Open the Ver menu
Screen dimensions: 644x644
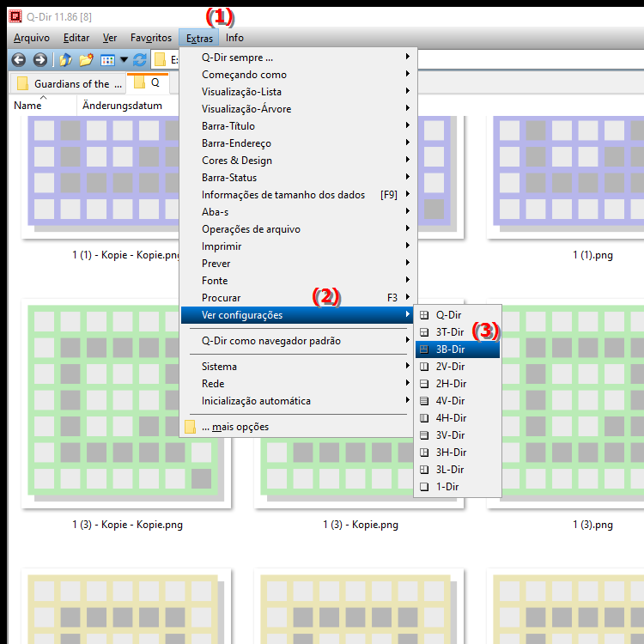[110, 38]
